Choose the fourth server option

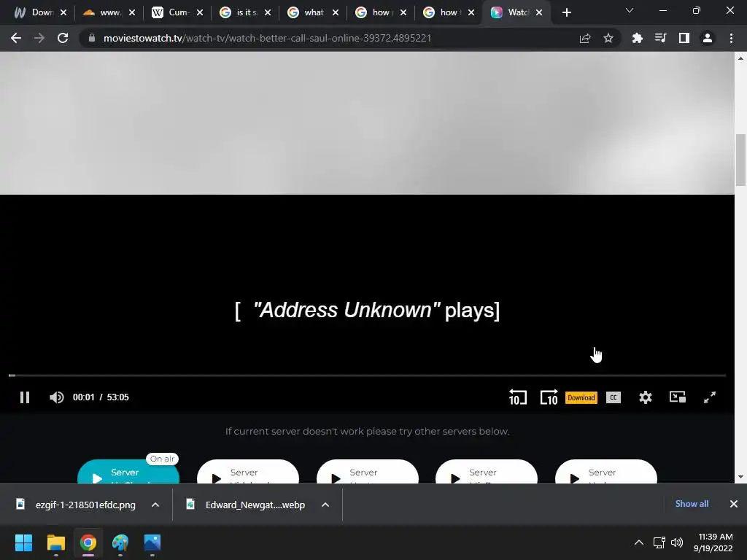(487, 472)
